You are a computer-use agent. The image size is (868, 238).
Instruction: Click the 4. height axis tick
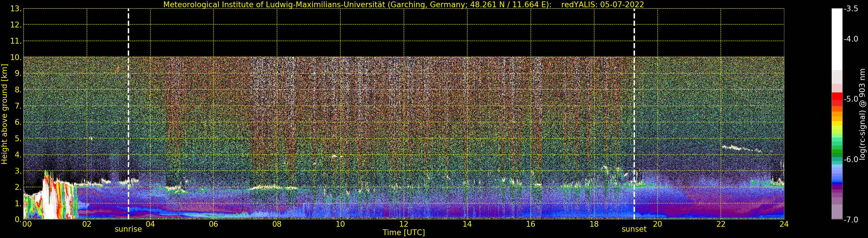(18, 155)
